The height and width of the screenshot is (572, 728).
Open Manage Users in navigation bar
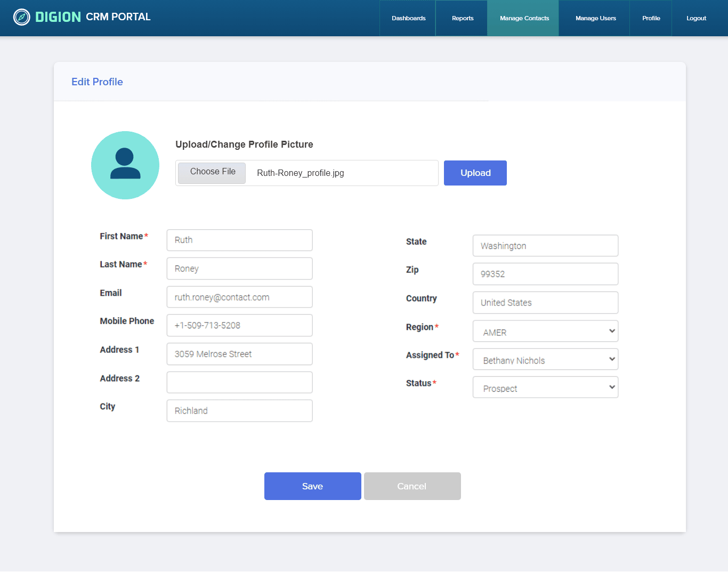(x=595, y=18)
